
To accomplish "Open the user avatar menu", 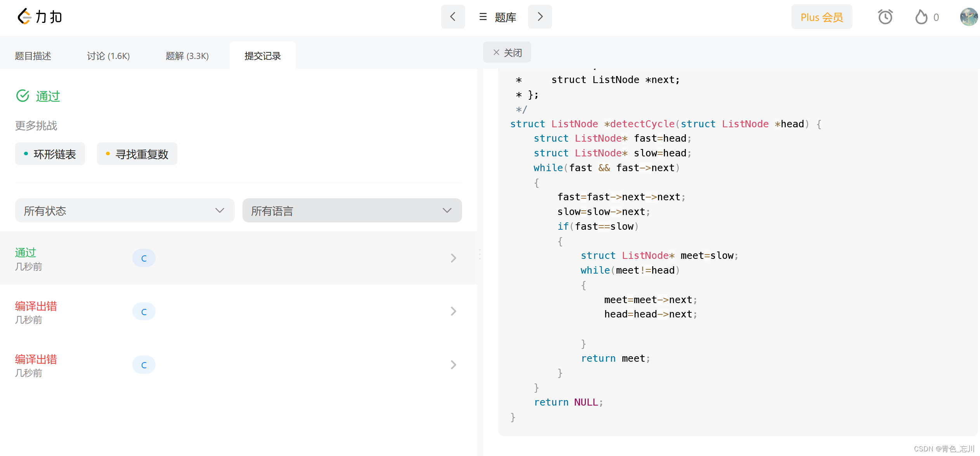I will pos(968,17).
